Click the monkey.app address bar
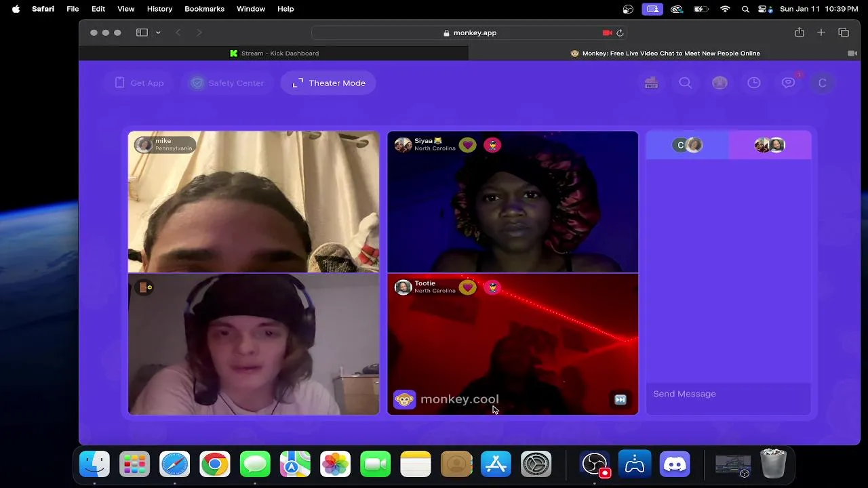This screenshot has width=868, height=488. click(x=469, y=33)
